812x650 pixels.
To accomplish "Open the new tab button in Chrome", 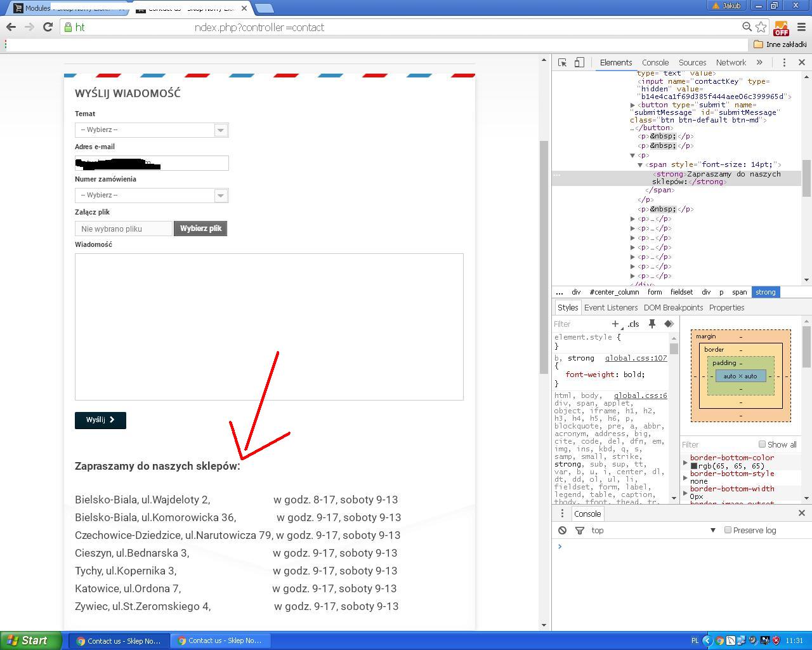I will 265,8.
